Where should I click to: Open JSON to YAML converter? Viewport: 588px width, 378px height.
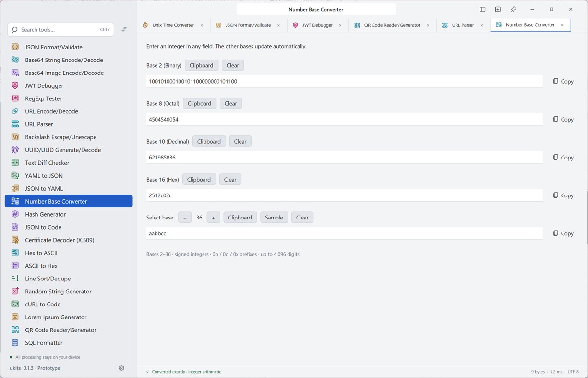(x=69, y=189)
